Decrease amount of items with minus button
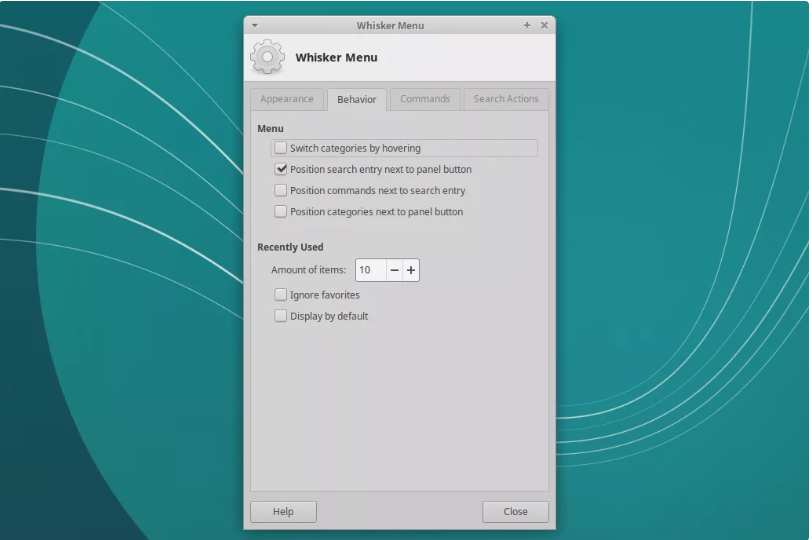This screenshot has height=540, width=812. tap(394, 270)
